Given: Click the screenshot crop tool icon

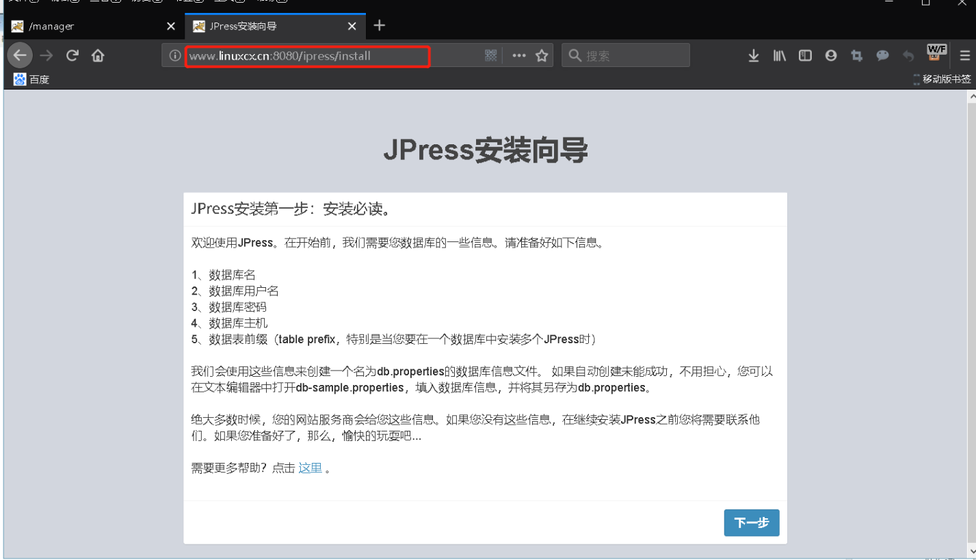Looking at the screenshot, I should pyautogui.click(x=856, y=55).
